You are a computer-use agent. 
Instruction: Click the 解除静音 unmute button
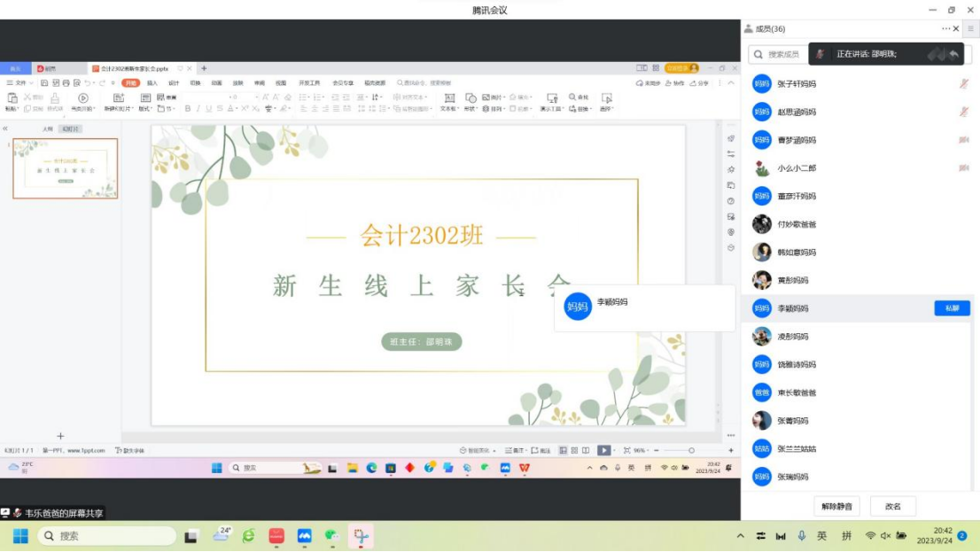(x=836, y=507)
